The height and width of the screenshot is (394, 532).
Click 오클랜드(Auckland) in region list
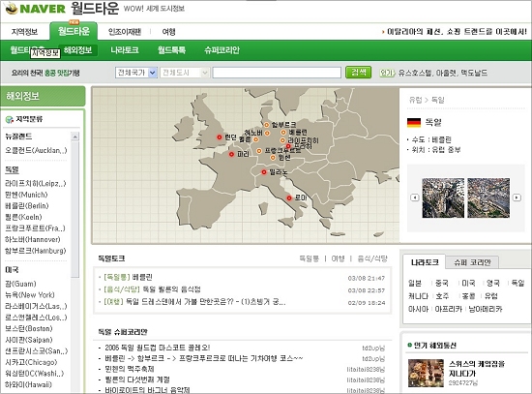click(36, 150)
